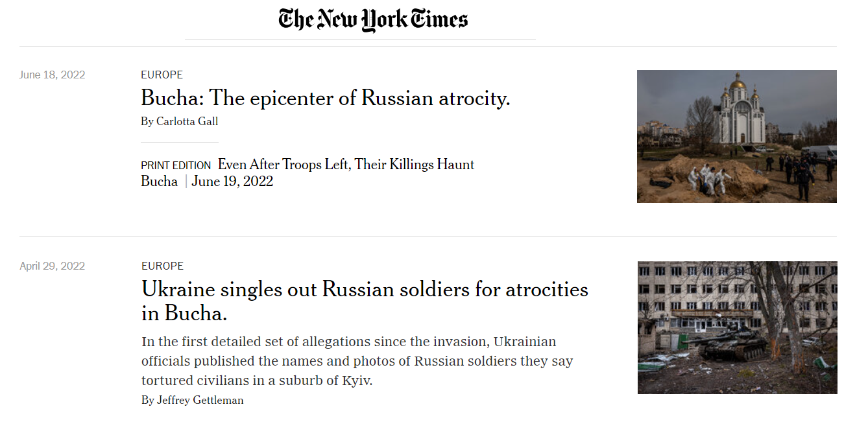Select the EUROPE label above the Ukraine soldiers story
This screenshot has width=868, height=422.
tap(162, 266)
